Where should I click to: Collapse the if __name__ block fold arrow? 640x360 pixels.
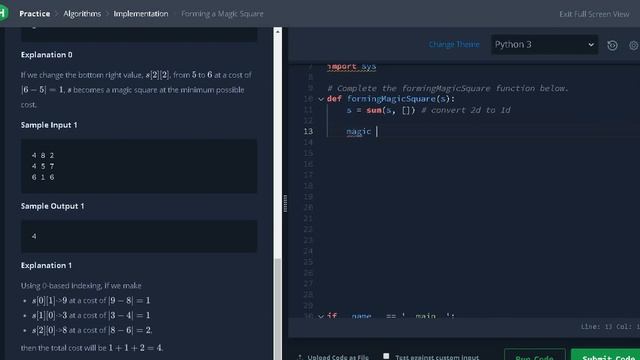tap(321, 316)
